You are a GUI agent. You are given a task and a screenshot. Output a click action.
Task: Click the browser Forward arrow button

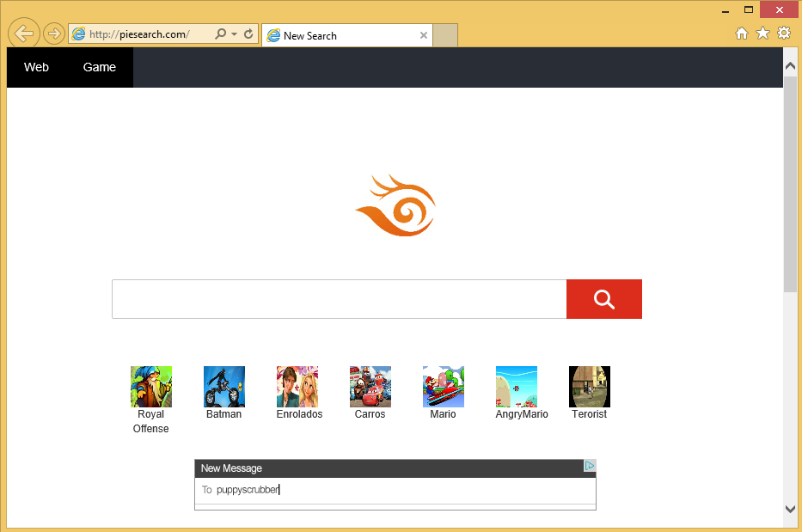(53, 34)
